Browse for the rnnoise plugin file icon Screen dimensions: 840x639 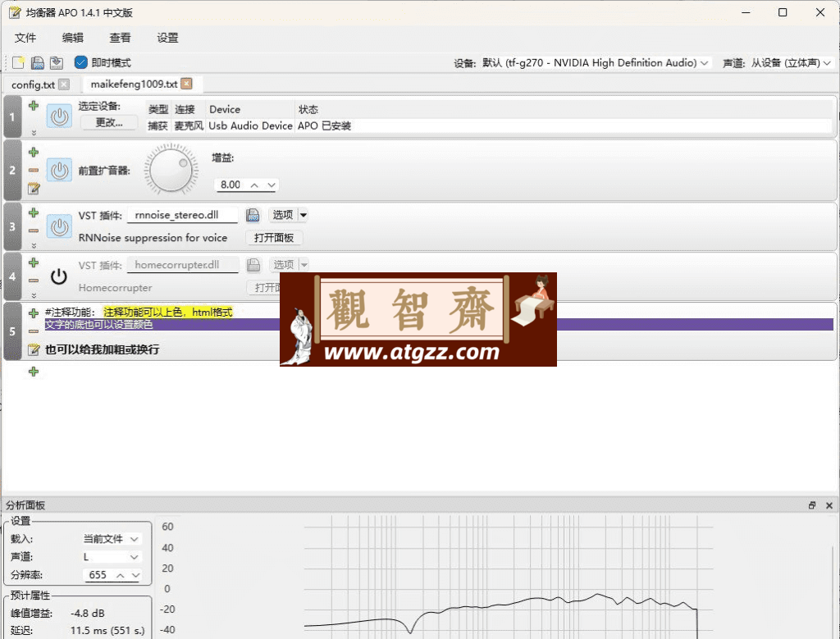click(253, 215)
